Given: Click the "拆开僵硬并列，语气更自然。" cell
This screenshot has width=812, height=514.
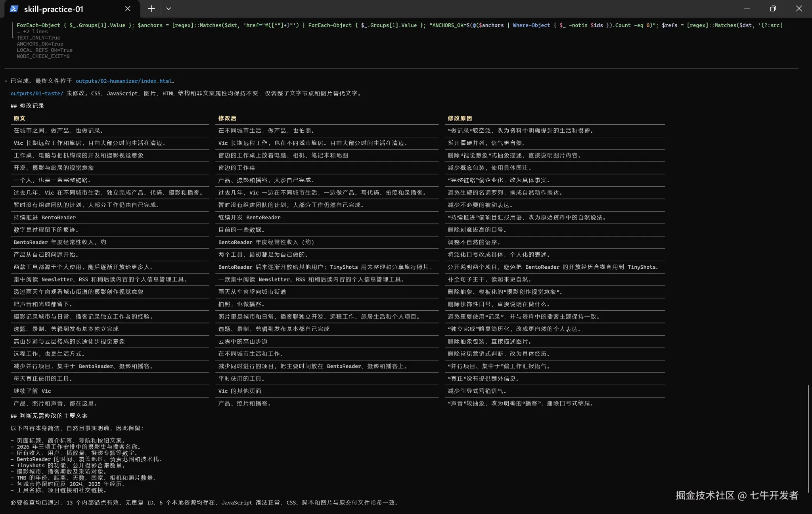Looking at the screenshot, I should (486, 143).
